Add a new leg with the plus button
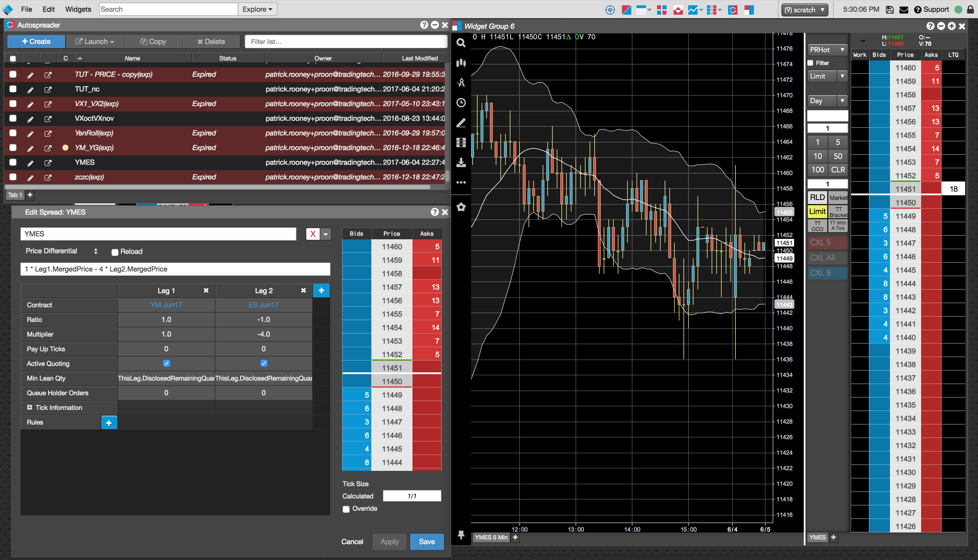This screenshot has width=978, height=560. (321, 290)
